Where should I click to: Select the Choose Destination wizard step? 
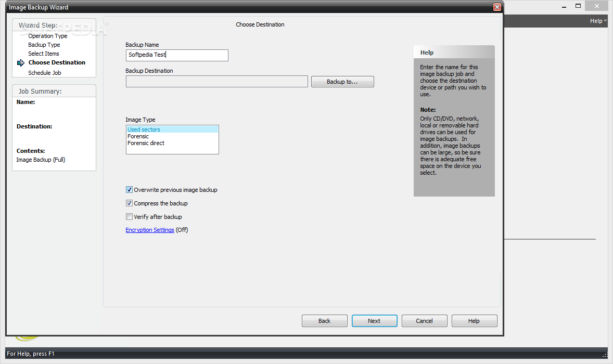point(57,62)
